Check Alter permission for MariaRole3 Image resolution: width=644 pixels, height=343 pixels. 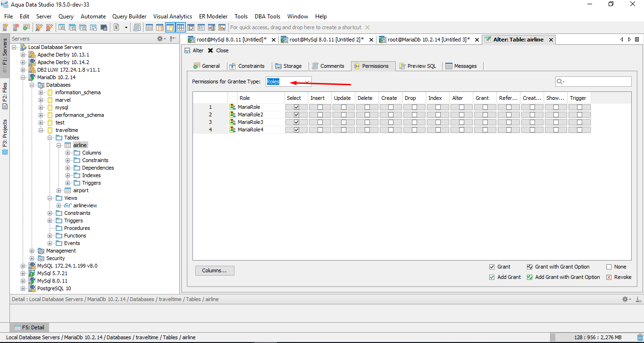[x=461, y=122]
